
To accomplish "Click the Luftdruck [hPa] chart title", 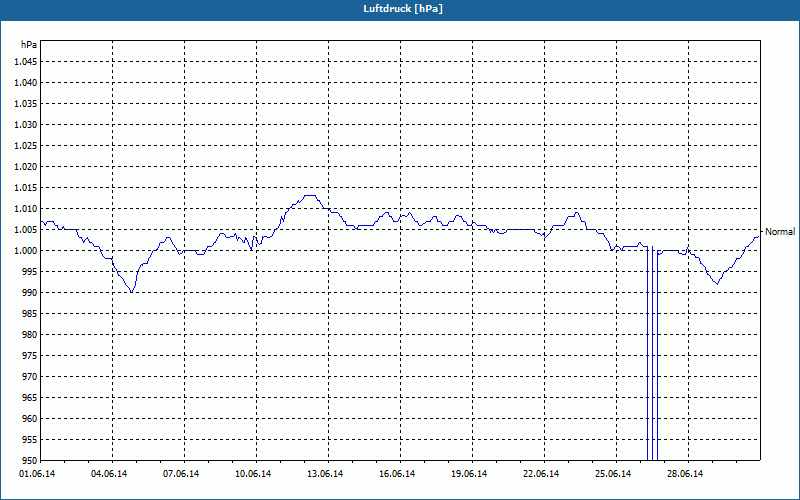I will point(403,9).
